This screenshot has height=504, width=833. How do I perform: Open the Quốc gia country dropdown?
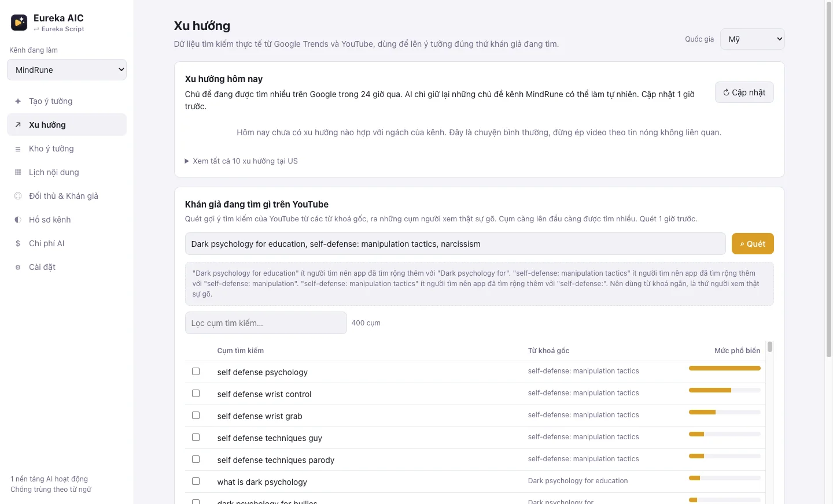753,39
